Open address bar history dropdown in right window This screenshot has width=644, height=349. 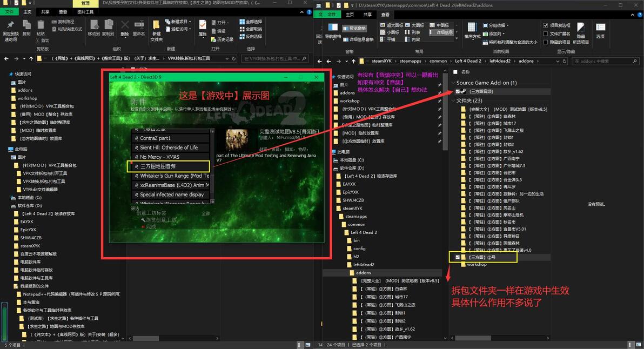[558, 61]
